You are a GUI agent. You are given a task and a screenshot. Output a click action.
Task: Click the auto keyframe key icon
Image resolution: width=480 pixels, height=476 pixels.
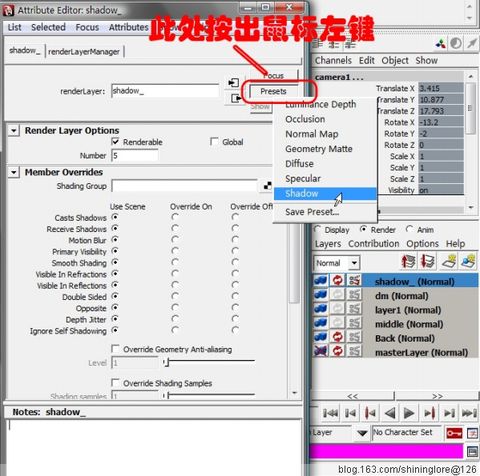point(454,433)
